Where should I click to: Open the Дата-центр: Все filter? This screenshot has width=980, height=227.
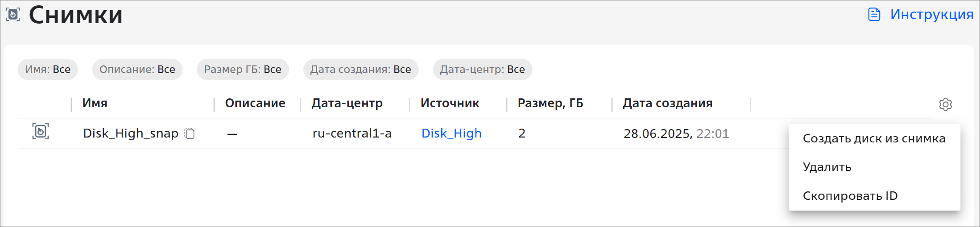(482, 69)
